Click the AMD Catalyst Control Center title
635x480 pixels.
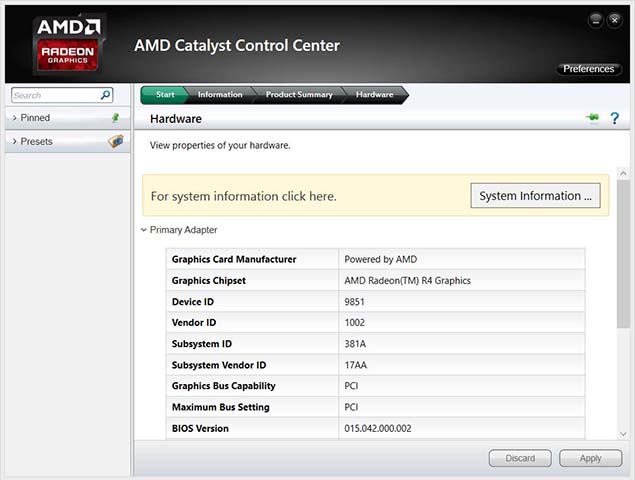pos(237,45)
